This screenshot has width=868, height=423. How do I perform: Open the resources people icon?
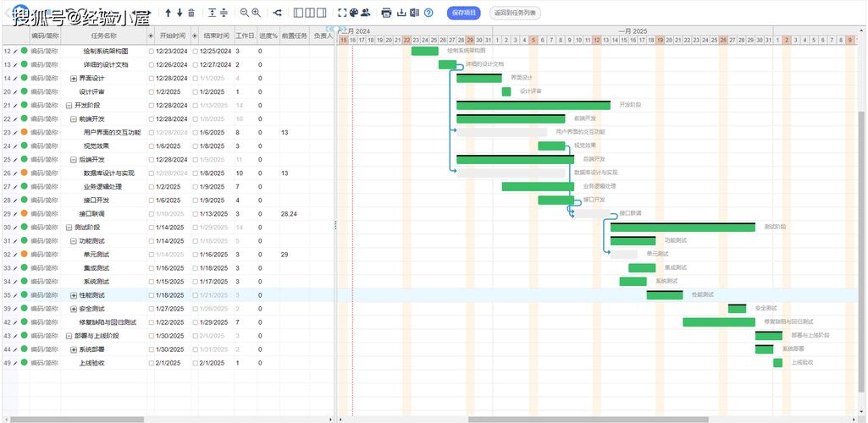[366, 13]
